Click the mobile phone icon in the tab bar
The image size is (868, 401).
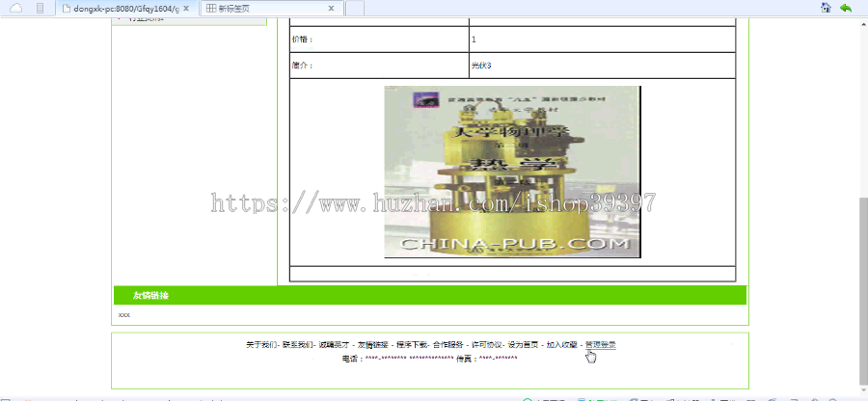(x=40, y=8)
